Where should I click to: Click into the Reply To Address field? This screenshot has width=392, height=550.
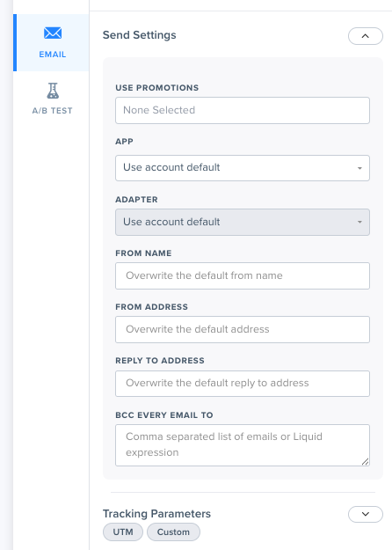tap(243, 384)
